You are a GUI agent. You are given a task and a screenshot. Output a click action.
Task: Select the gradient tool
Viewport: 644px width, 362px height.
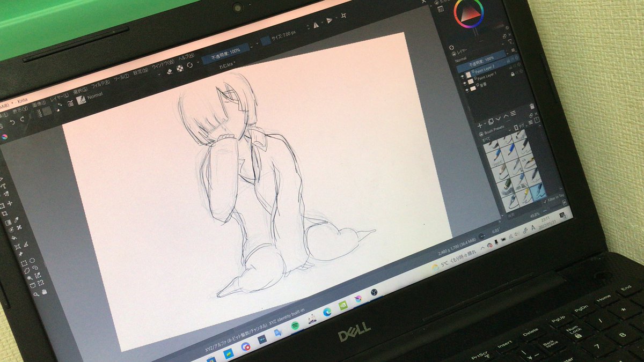(8, 223)
